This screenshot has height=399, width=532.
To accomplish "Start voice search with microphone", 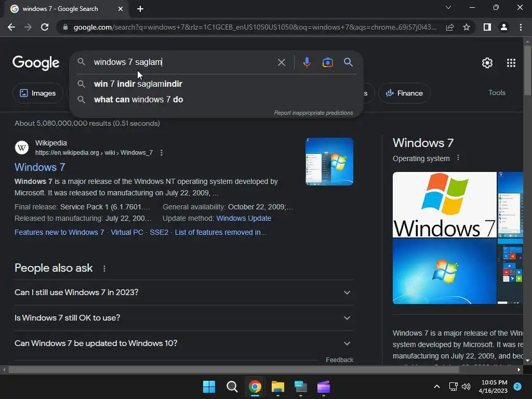I will [x=307, y=62].
